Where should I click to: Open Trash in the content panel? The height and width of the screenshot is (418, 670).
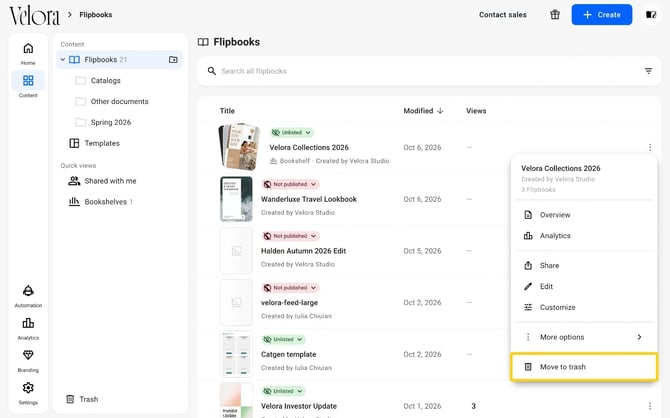(x=82, y=399)
